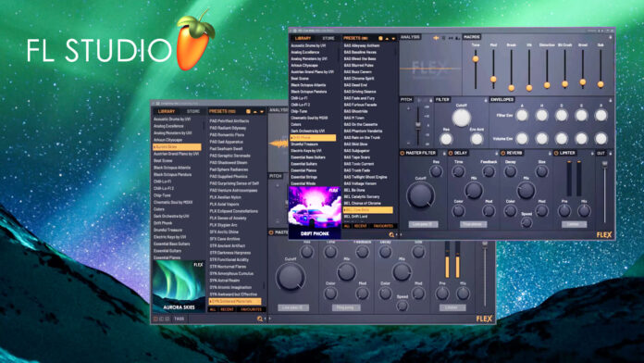This screenshot has height=363, width=644.
Task: Open Low pass dropdown in Aurora Skies window
Action: (x=293, y=307)
